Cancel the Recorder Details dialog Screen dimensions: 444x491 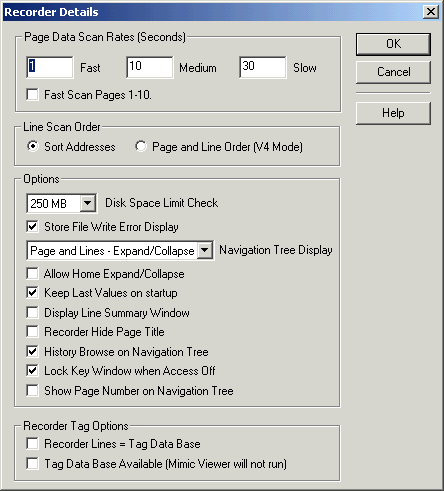click(393, 72)
